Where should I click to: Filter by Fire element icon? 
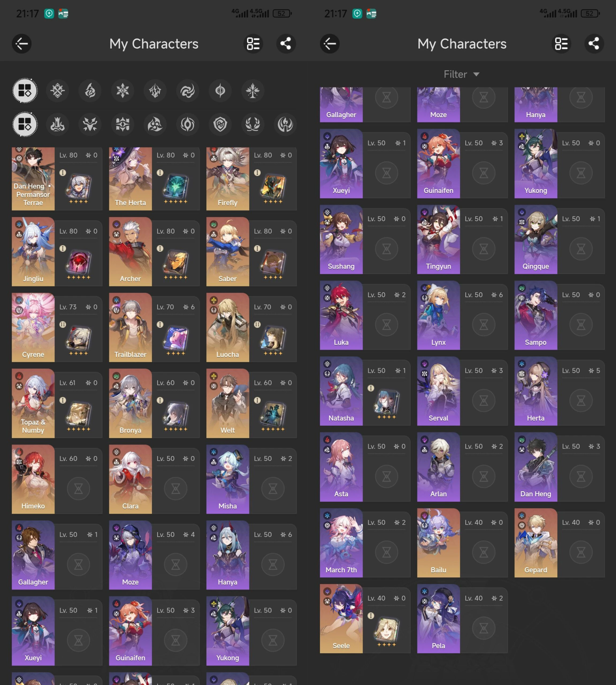pyautogui.click(x=90, y=91)
